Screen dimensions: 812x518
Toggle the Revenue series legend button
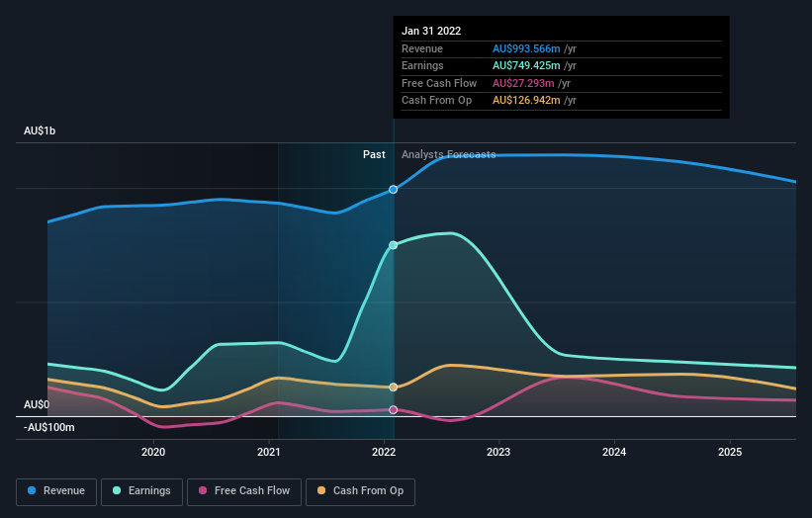pyautogui.click(x=56, y=491)
